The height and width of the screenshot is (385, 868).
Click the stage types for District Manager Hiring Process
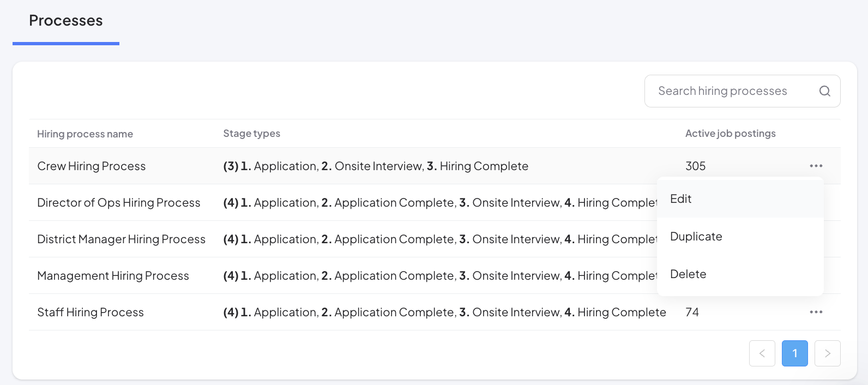440,239
